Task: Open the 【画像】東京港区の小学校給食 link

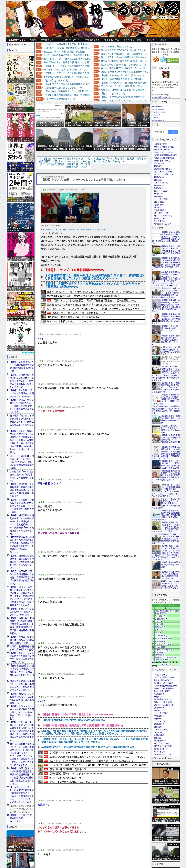Action: coord(74,720)
